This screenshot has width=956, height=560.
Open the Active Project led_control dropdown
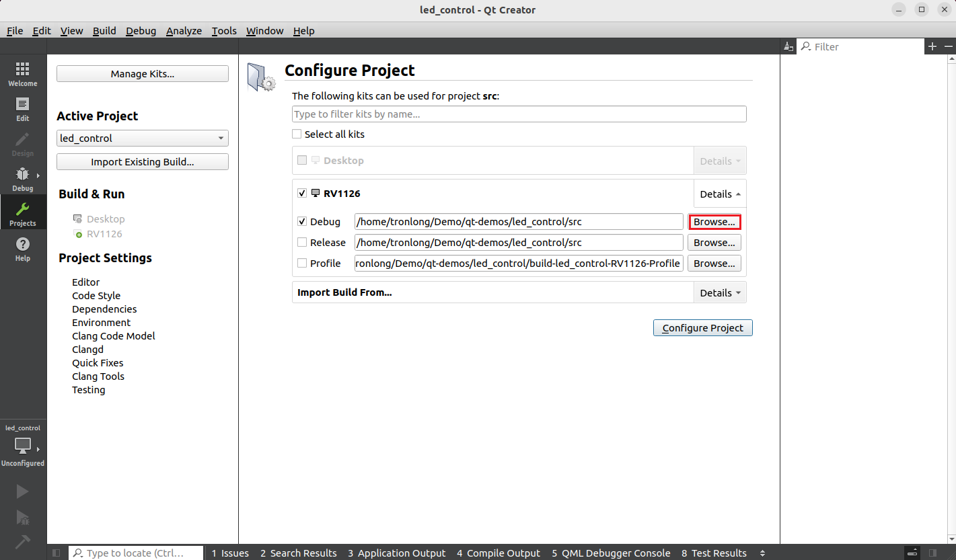pyautogui.click(x=143, y=138)
